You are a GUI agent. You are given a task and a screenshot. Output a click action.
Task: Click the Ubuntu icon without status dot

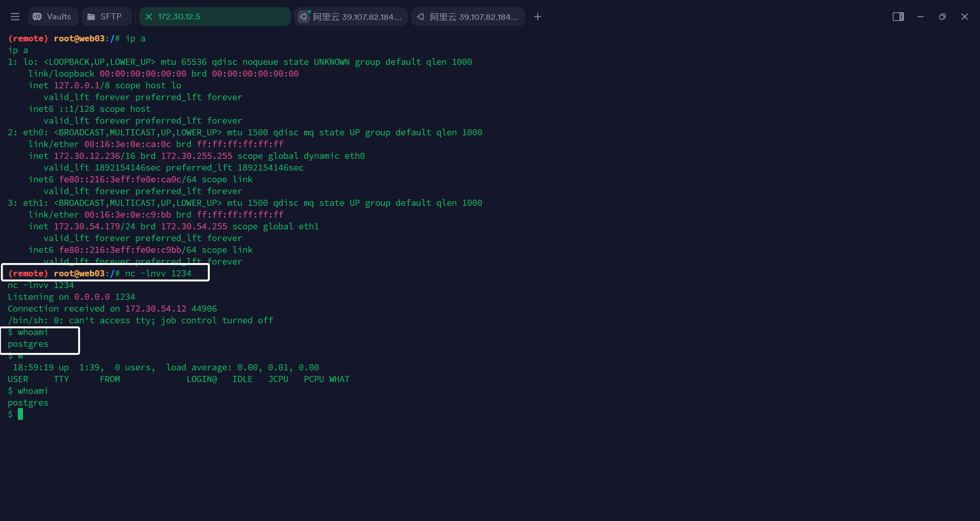(421, 17)
